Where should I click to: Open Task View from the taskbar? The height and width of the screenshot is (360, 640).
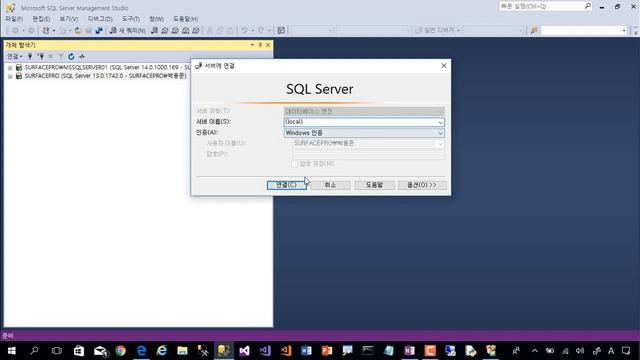[57, 351]
